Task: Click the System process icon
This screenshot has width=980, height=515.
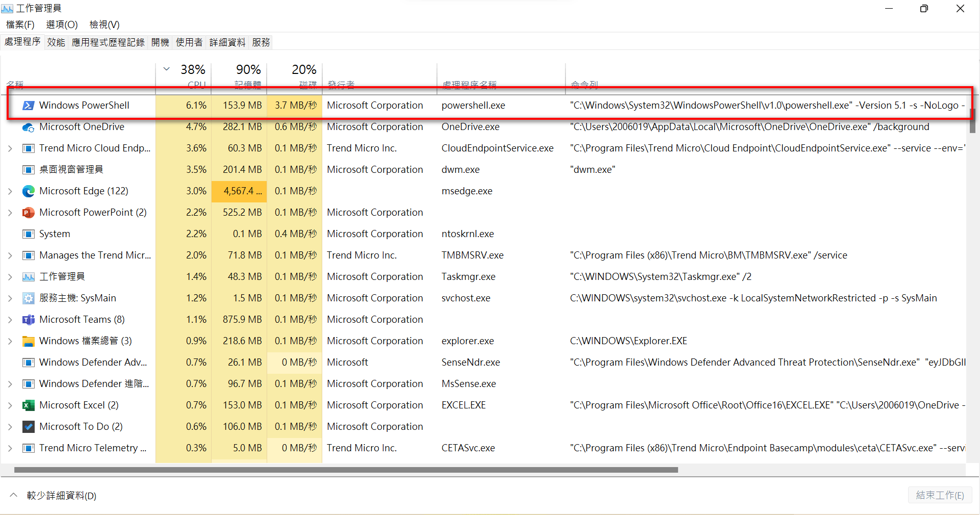Action: point(29,234)
